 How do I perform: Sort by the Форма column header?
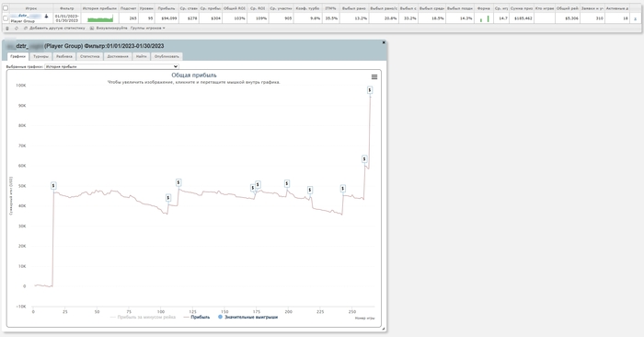(x=483, y=8)
